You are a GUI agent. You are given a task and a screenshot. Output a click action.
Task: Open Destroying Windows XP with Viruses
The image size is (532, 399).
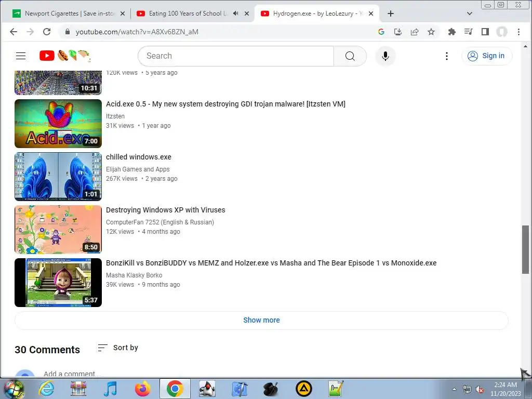click(166, 210)
